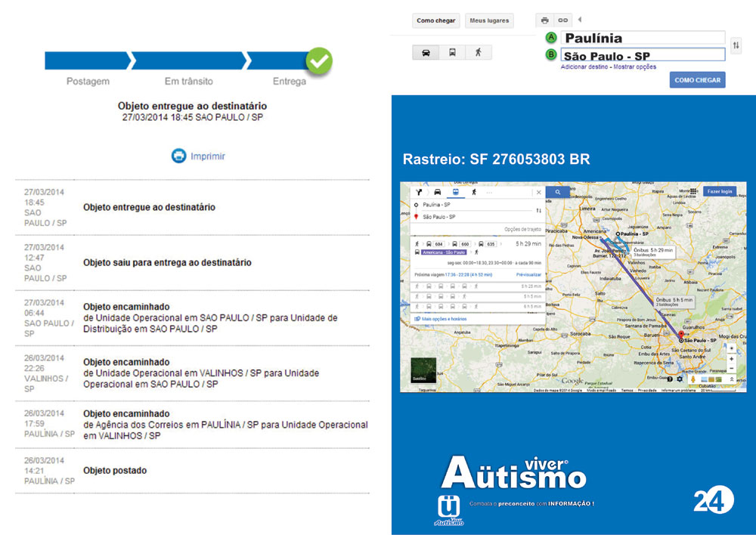
Task: Swap origin and destination with the arrows button
Action: tap(736, 47)
